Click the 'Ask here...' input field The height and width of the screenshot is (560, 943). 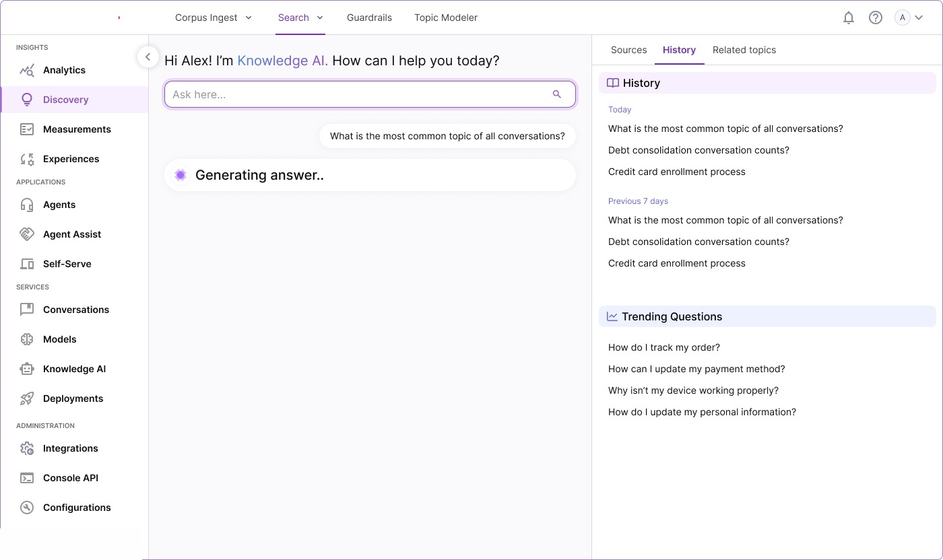click(x=357, y=94)
